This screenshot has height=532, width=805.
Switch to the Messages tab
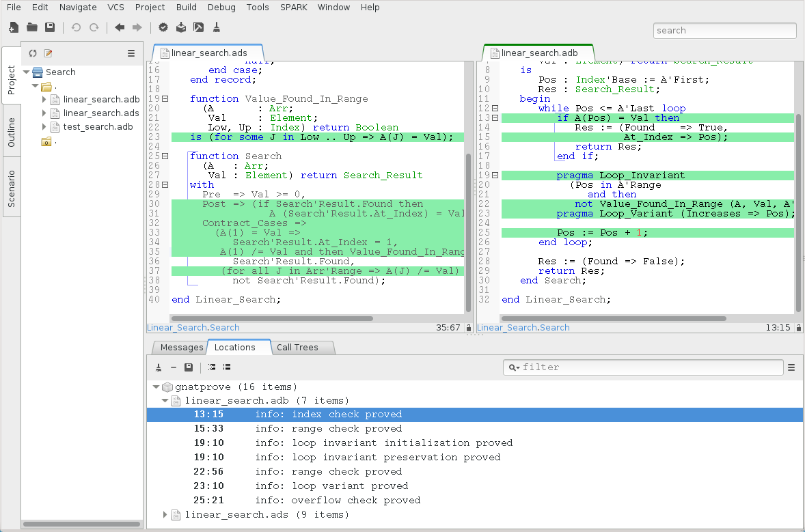[x=181, y=348]
